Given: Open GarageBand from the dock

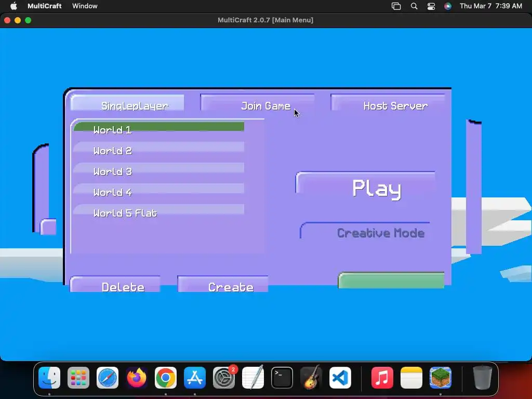Looking at the screenshot, I should (x=311, y=378).
